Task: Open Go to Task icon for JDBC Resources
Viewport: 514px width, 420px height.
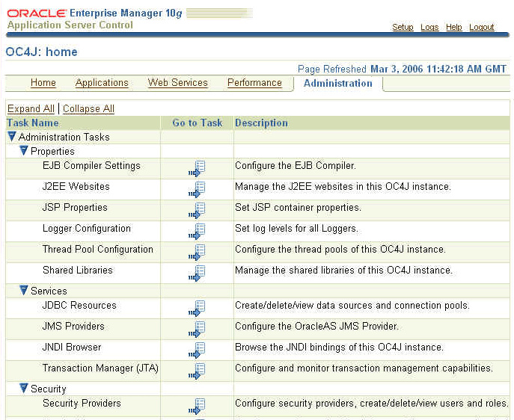Action: 197,309
